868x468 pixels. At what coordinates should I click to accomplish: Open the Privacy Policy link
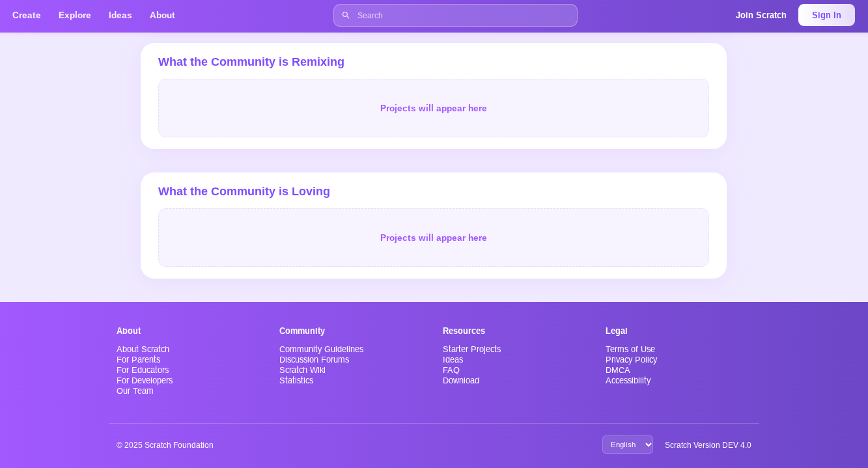pos(631,359)
